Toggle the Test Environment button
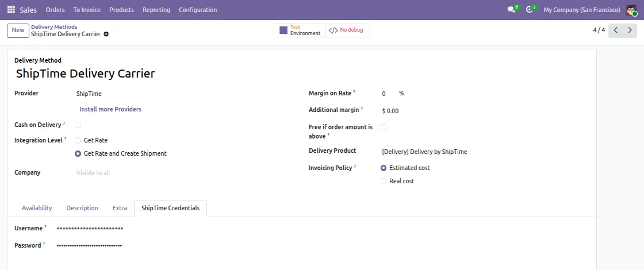The width and height of the screenshot is (644, 270). coord(300,30)
